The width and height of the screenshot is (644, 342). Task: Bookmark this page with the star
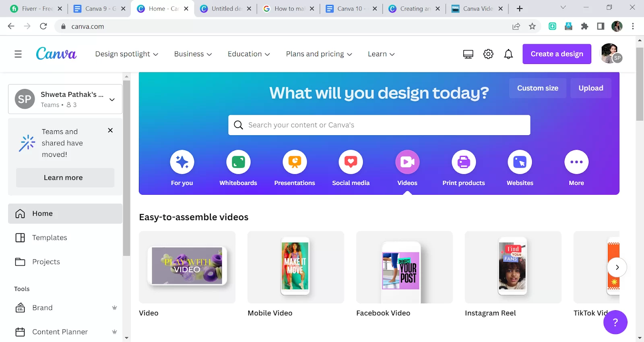point(532,26)
